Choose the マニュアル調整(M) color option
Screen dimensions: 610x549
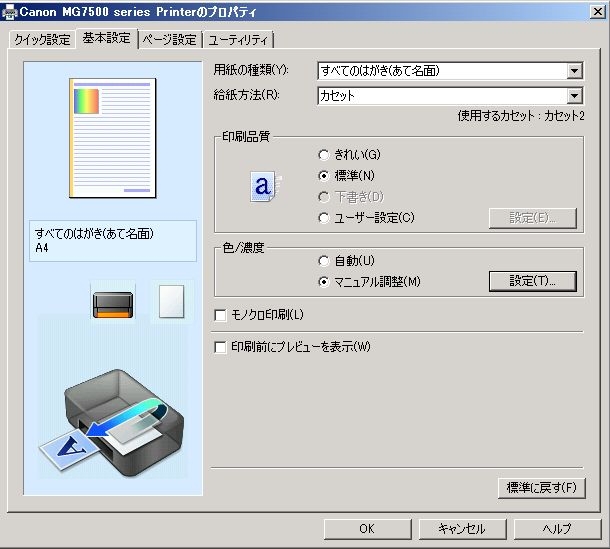[369, 282]
